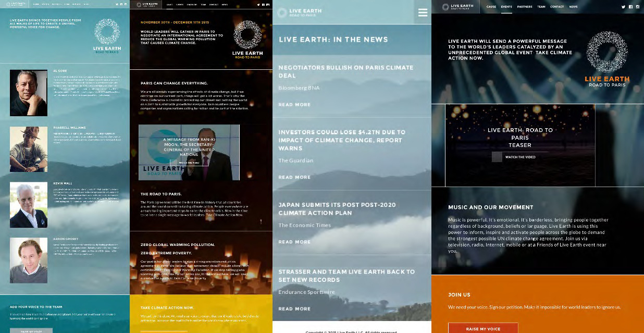
Task: Click the 'Music and Our Movement' heading
Action: tap(491, 207)
